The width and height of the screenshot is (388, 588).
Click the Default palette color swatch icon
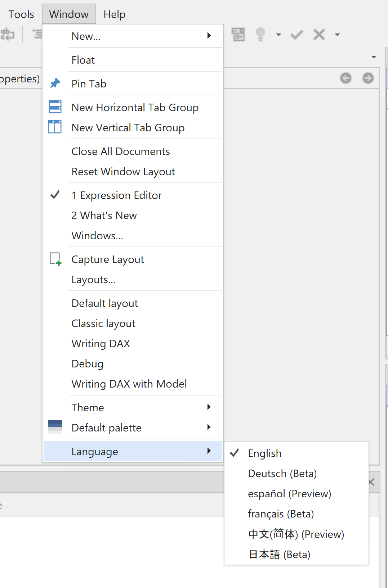[55, 427]
